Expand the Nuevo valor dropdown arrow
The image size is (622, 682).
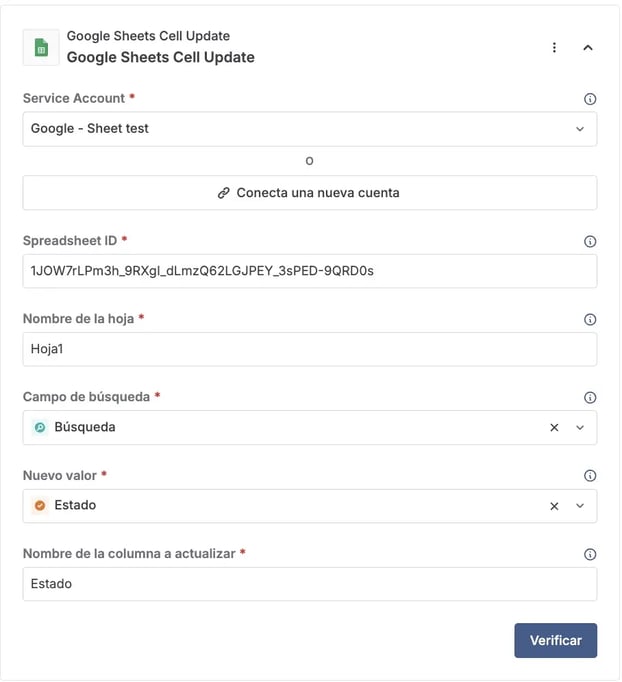point(580,506)
